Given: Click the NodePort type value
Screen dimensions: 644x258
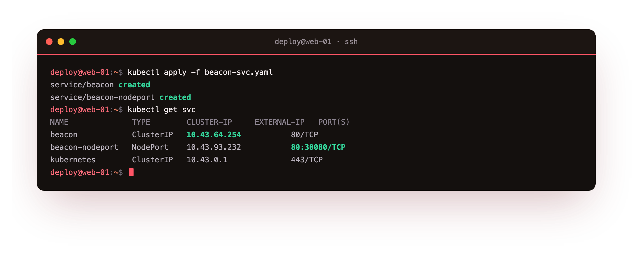Looking at the screenshot, I should click(150, 147).
